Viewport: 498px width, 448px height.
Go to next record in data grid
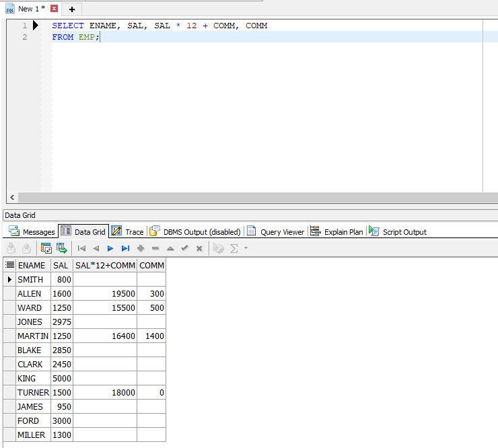click(x=110, y=248)
